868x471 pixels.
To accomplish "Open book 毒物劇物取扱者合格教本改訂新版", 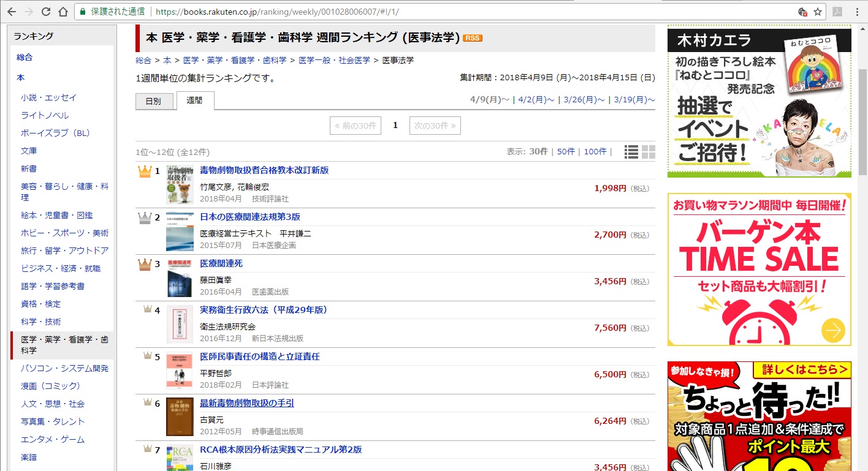I will 264,170.
